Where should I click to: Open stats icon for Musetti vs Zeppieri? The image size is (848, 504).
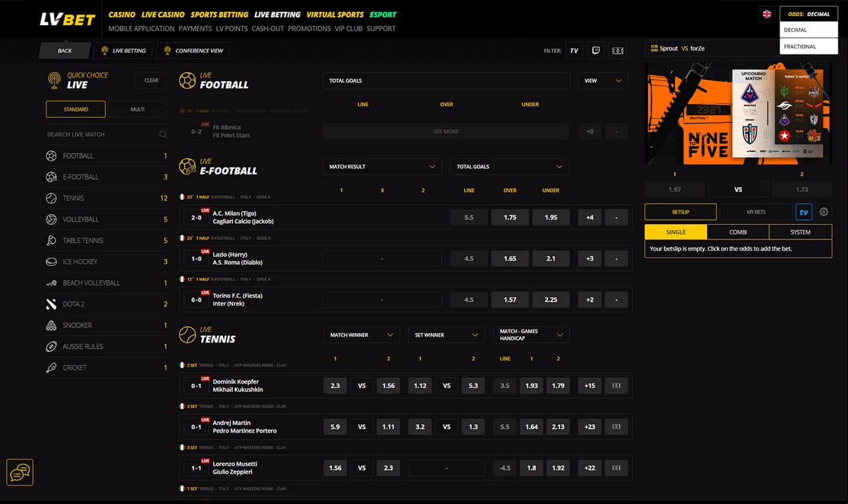pos(616,468)
